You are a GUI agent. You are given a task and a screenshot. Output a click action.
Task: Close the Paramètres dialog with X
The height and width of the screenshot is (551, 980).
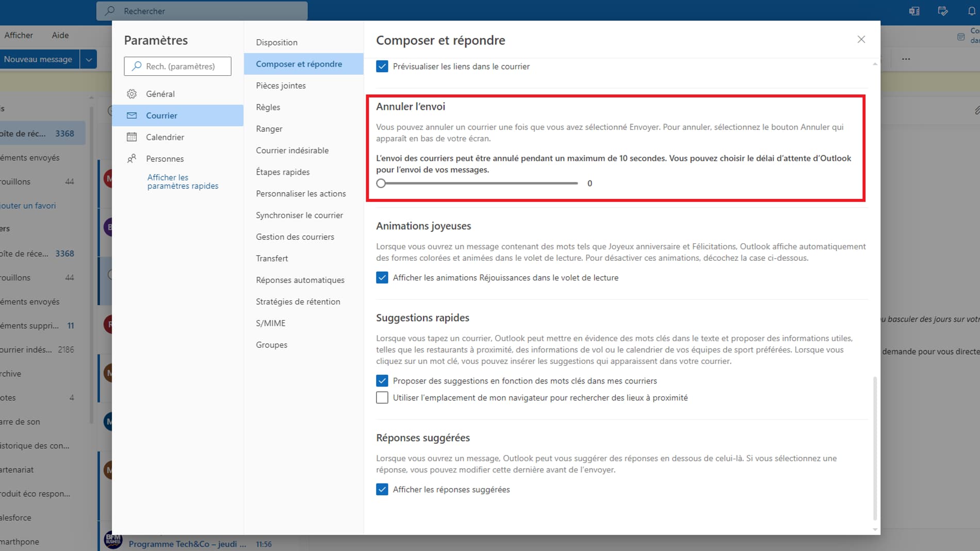tap(861, 40)
